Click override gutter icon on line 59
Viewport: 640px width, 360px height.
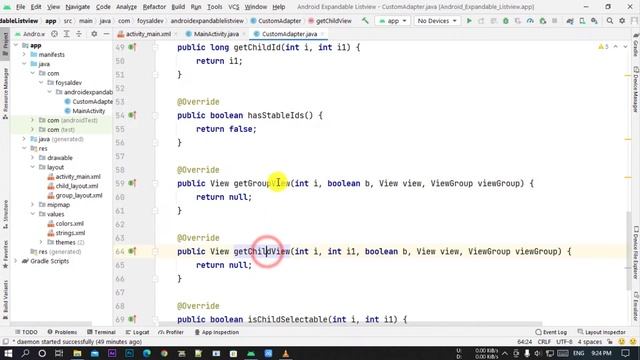132,183
